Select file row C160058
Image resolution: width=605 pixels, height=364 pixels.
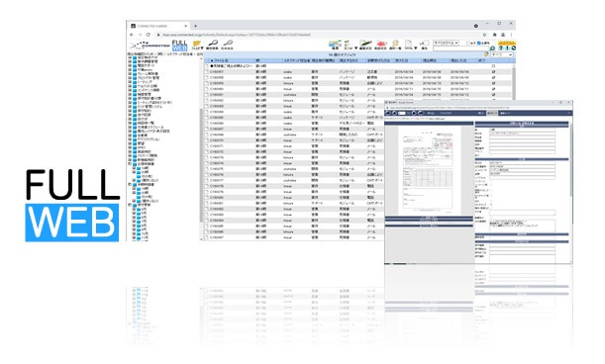coord(358,77)
